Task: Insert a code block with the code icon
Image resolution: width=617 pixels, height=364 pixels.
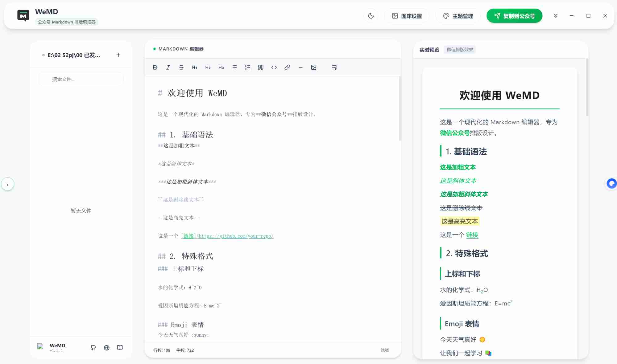Action: pos(274,67)
